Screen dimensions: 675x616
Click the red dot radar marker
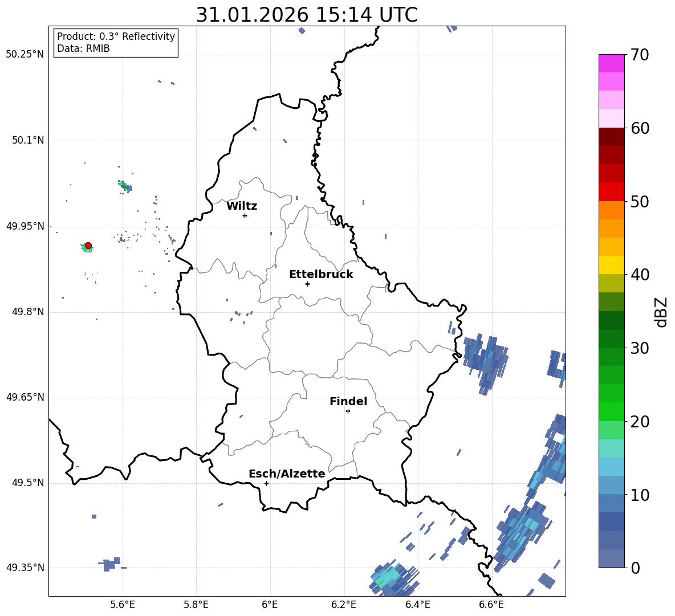tap(88, 246)
